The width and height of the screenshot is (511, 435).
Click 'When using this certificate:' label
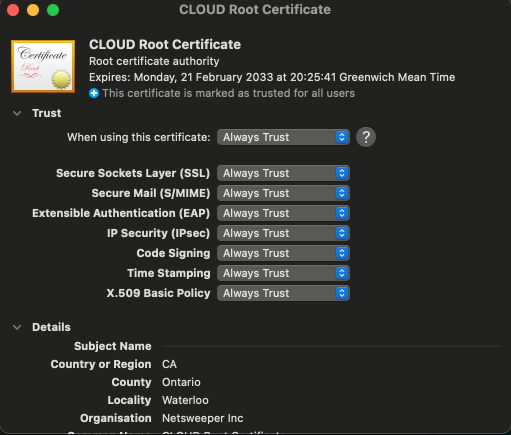(139, 137)
